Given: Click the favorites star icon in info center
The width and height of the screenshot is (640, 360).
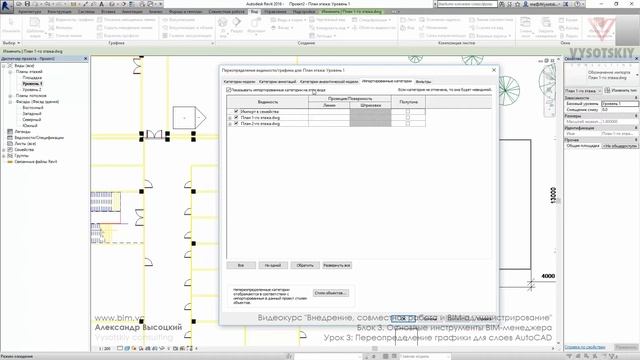Looking at the screenshot, I should [518, 4].
